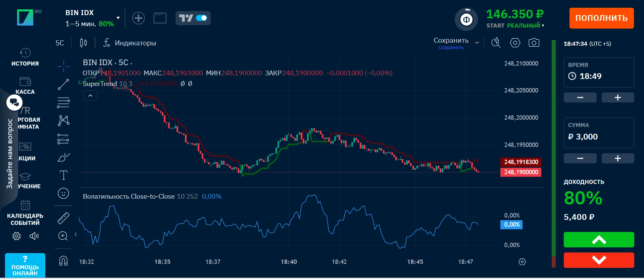Select the crosshair cursor tool
Screen dimensions: 644x279
pyautogui.click(x=63, y=66)
